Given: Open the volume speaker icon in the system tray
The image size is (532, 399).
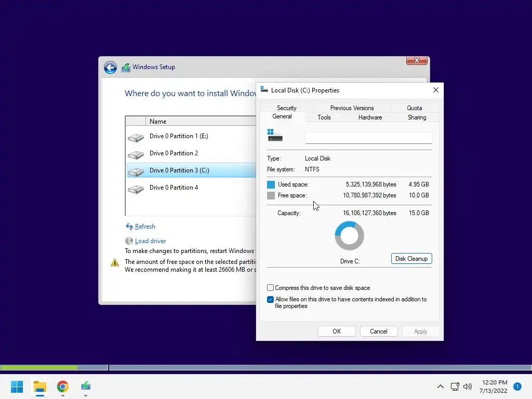Looking at the screenshot, I should 468,387.
